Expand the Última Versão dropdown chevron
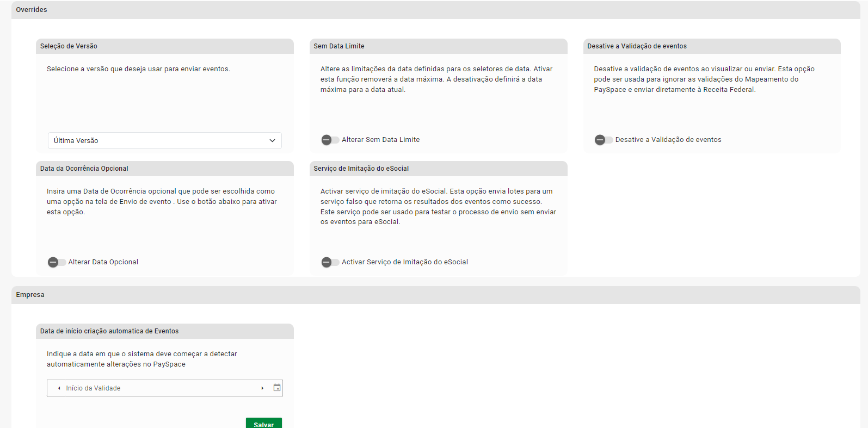Screen dimensions: 868x428 pyautogui.click(x=272, y=141)
